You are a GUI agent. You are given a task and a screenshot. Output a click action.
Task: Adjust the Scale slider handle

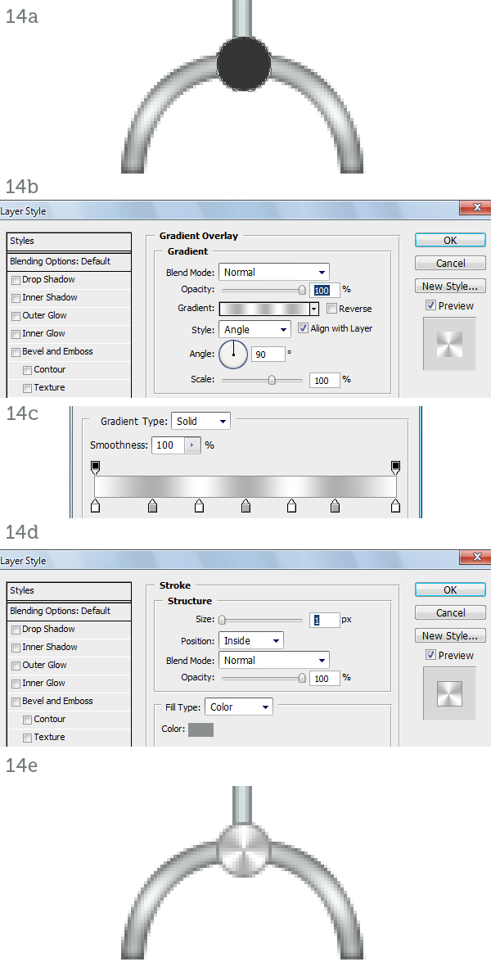pyautogui.click(x=272, y=379)
